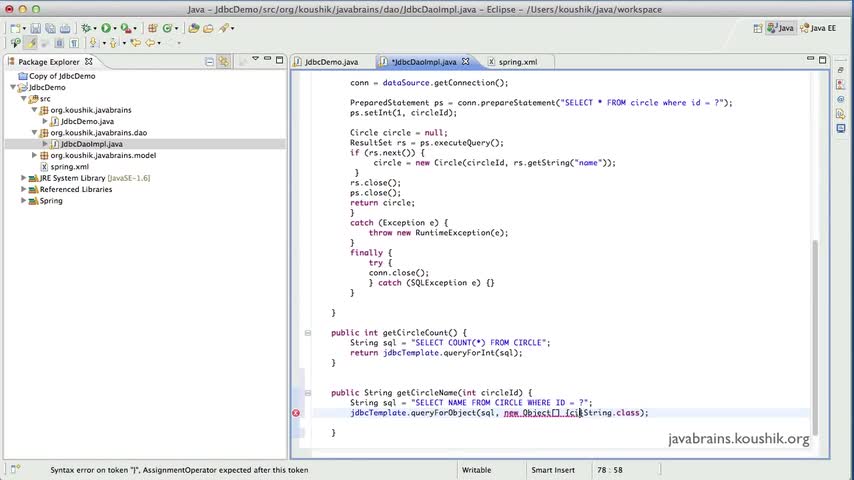
Task: Switch to the spring.xml editor tab
Action: pyautogui.click(x=517, y=62)
